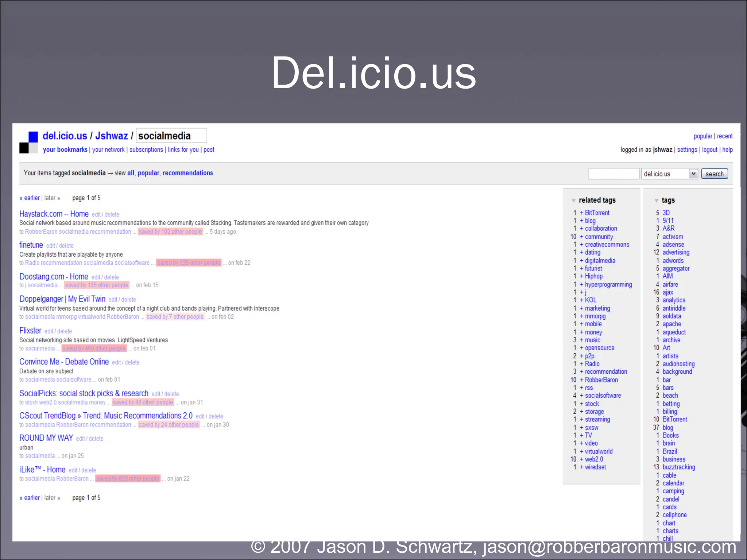Focus the search text field

(614, 174)
